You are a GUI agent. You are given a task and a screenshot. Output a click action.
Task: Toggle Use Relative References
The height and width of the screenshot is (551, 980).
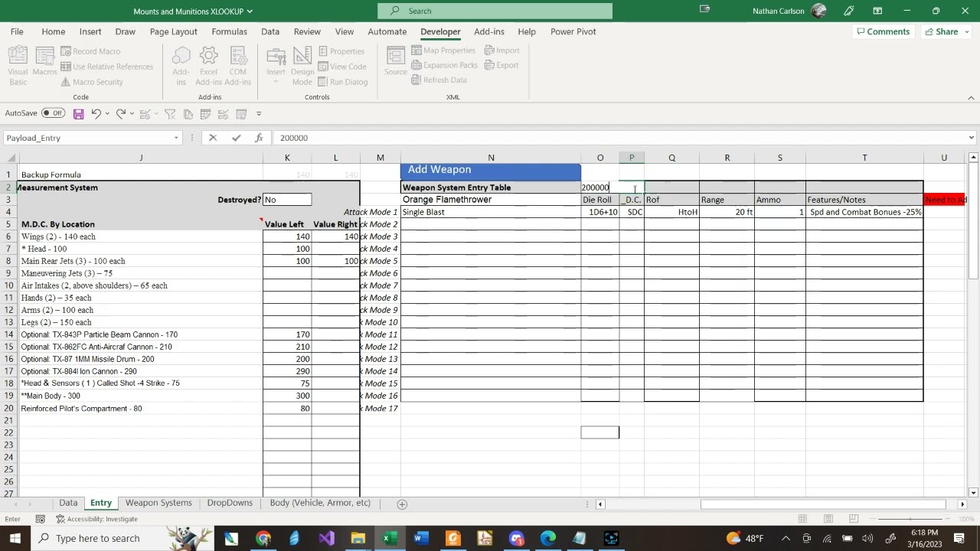click(106, 67)
